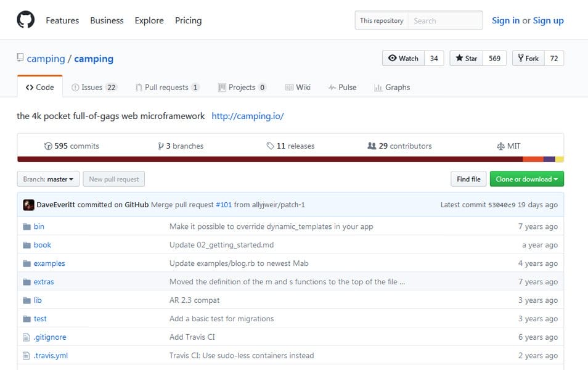Open the DaveEveritt author link
This screenshot has height=370, width=588.
(x=55, y=205)
